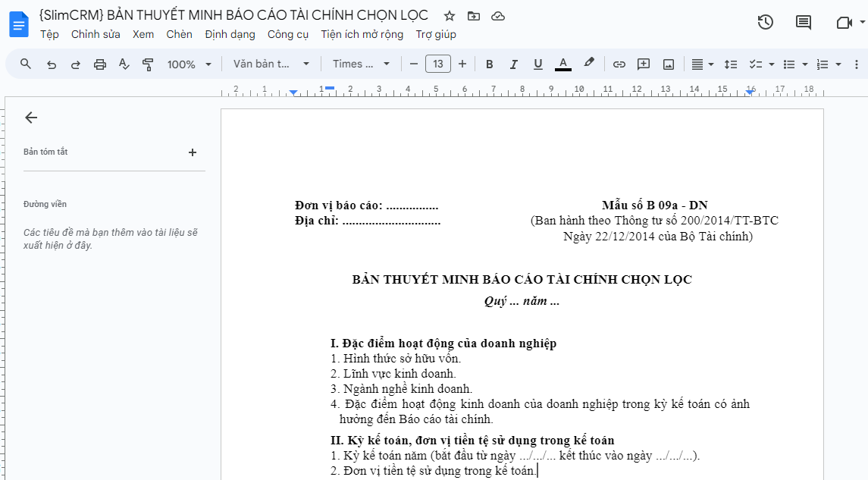This screenshot has height=480, width=868.
Task: Insert an image
Action: click(668, 64)
